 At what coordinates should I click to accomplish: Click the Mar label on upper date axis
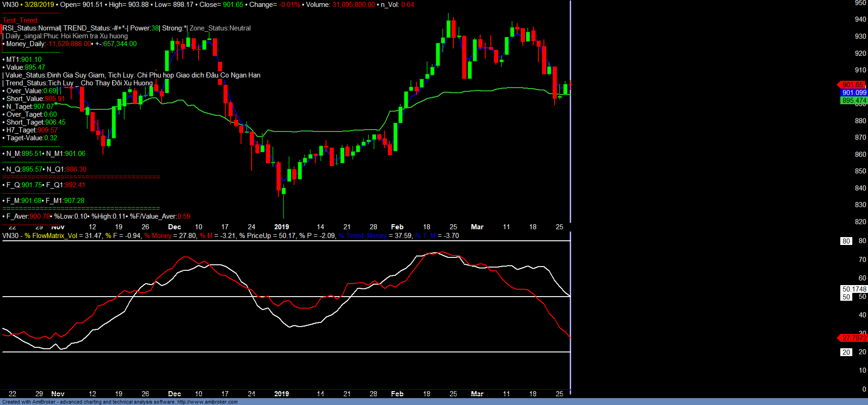coord(477,227)
